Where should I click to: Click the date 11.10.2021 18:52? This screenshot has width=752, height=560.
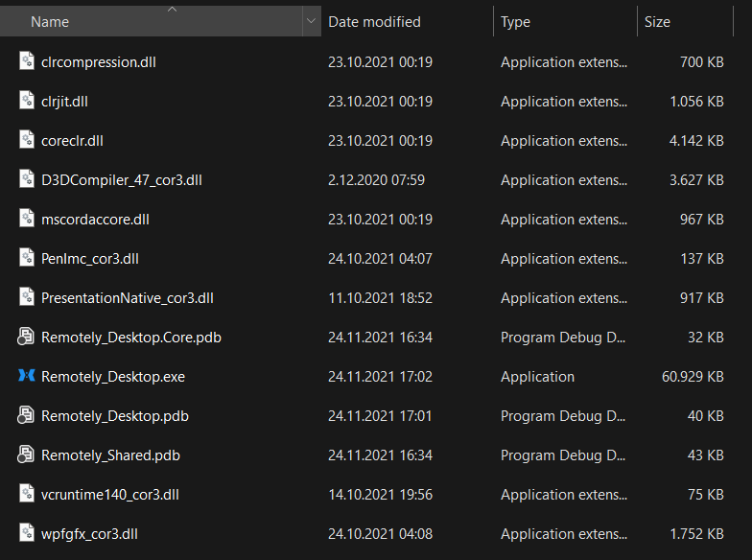click(380, 298)
